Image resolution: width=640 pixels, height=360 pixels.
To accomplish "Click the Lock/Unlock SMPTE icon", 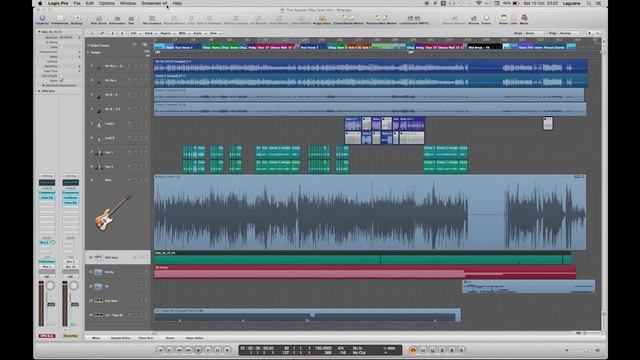I will coord(414,20).
